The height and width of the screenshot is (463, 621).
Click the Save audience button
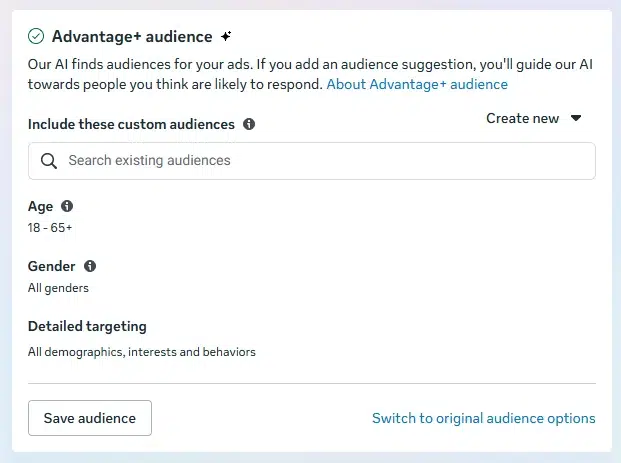pos(90,418)
